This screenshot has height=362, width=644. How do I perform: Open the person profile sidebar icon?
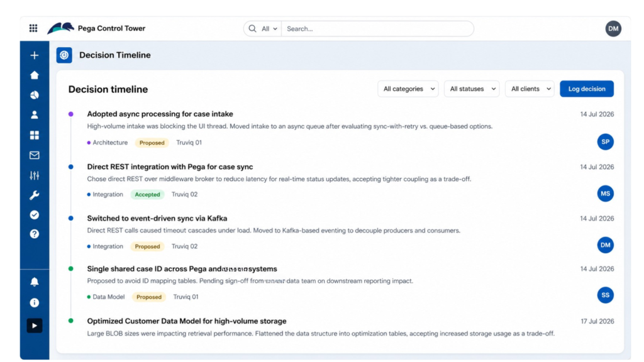(x=35, y=115)
